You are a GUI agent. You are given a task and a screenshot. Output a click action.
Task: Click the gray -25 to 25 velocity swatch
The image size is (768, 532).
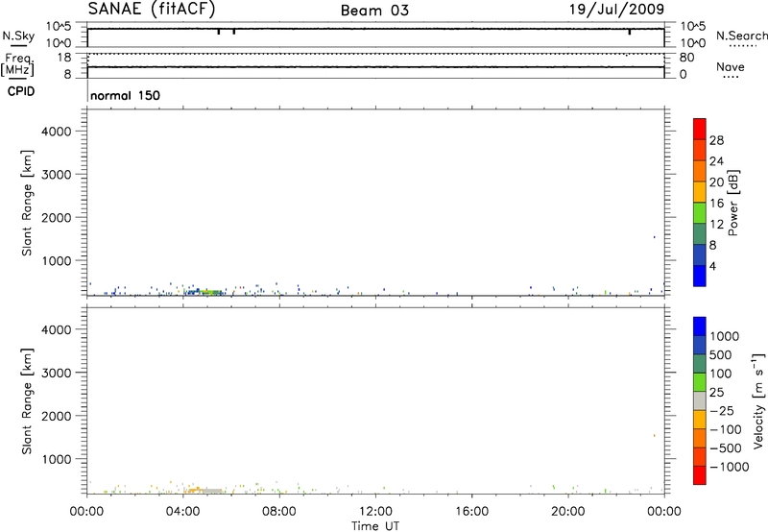(700, 401)
